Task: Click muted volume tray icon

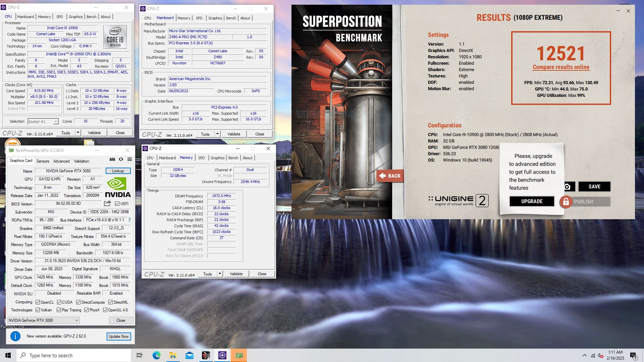Action: click(601, 356)
